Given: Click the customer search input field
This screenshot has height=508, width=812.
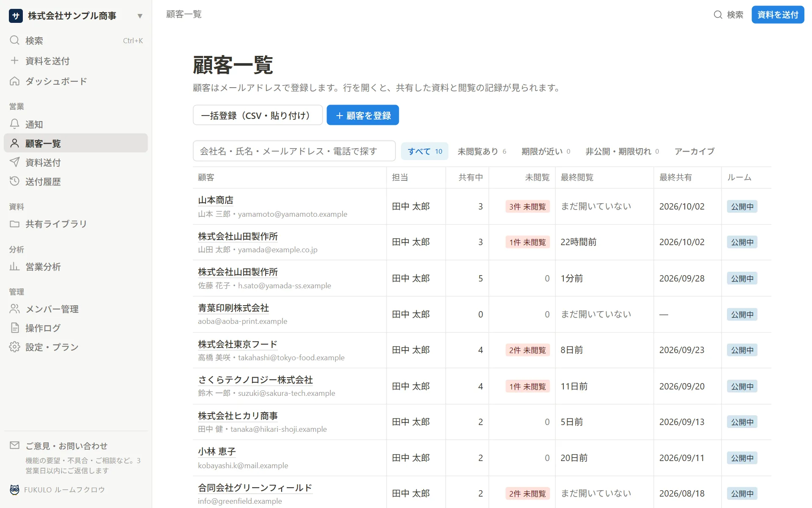Looking at the screenshot, I should coord(294,151).
